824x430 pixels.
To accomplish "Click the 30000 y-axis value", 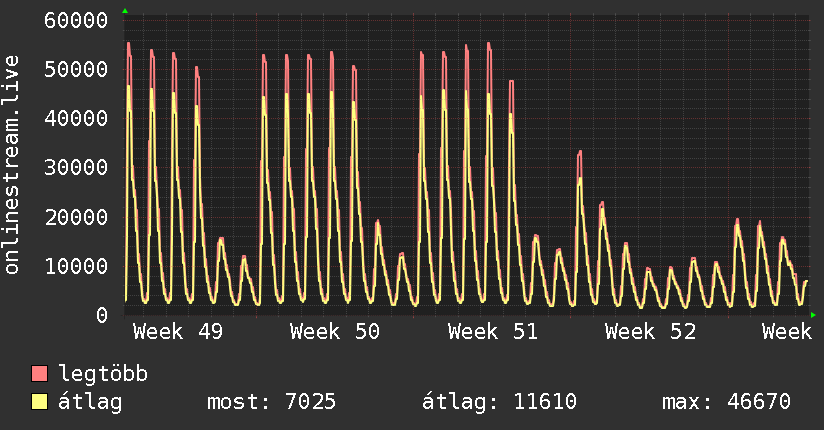I will pos(78,167).
